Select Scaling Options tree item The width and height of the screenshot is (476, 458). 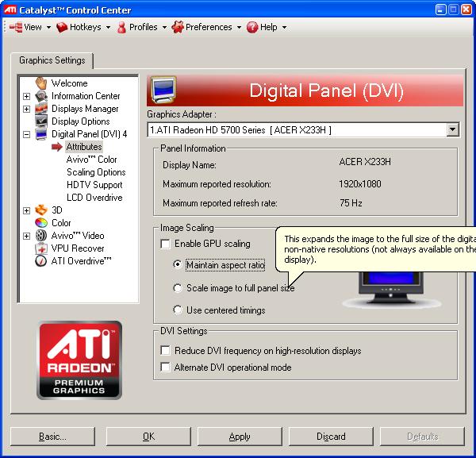point(96,172)
